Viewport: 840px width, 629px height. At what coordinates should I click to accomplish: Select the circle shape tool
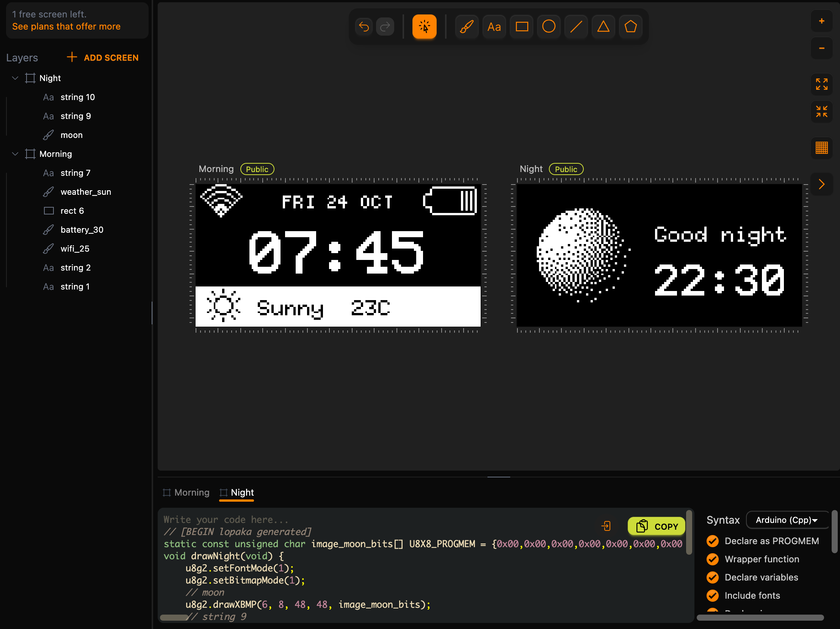click(549, 27)
